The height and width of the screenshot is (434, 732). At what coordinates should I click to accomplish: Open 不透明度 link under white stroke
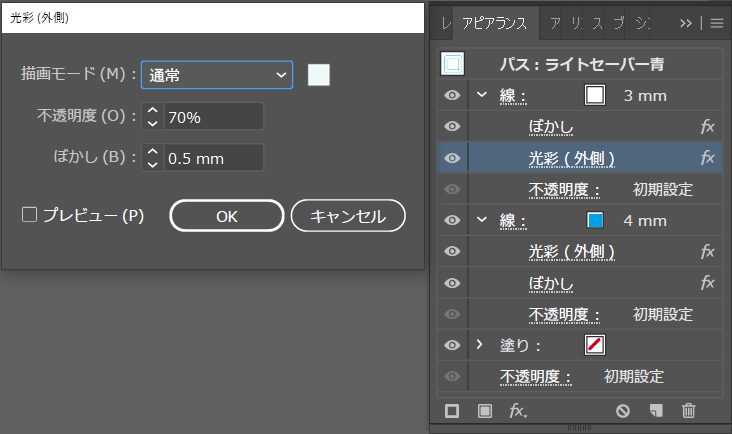564,189
